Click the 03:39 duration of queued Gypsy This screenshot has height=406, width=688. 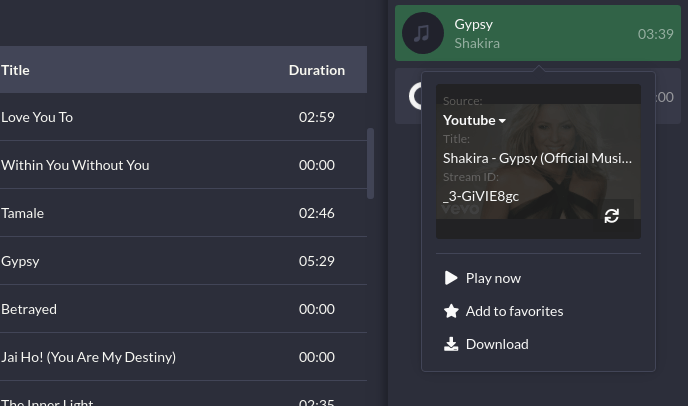coord(656,34)
